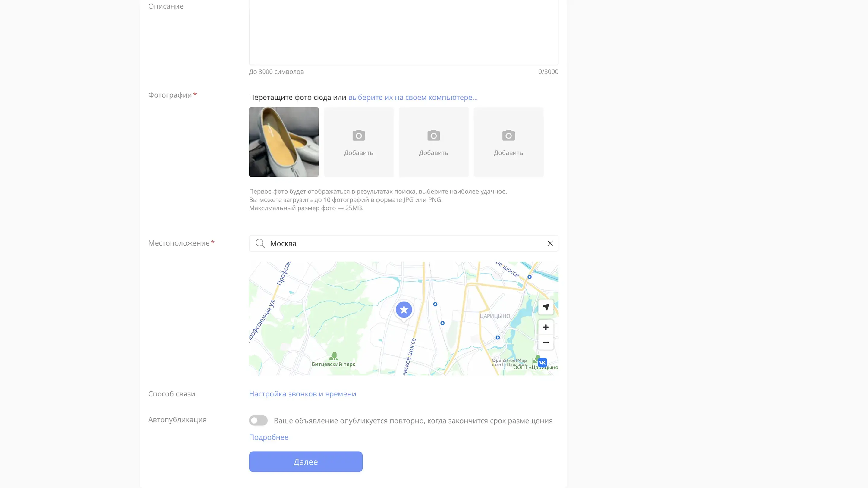Screen dimensions: 868x488
Task: Click the VK logo on the map
Action: tap(542, 362)
